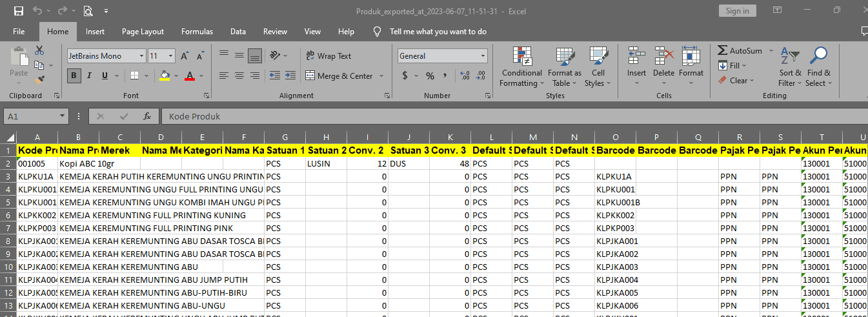The image size is (868, 317).
Task: Toggle Italic formatting
Action: click(90, 76)
